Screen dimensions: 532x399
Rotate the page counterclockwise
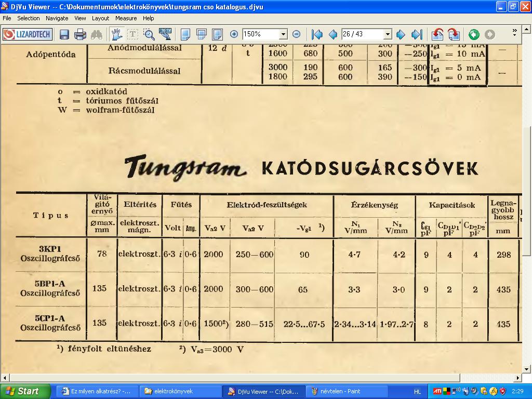pos(437,34)
